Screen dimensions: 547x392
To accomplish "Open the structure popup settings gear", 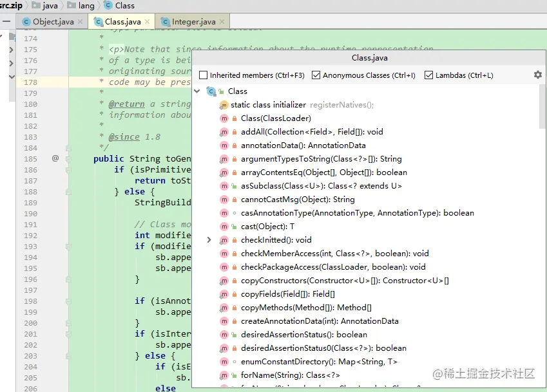I will click(537, 75).
